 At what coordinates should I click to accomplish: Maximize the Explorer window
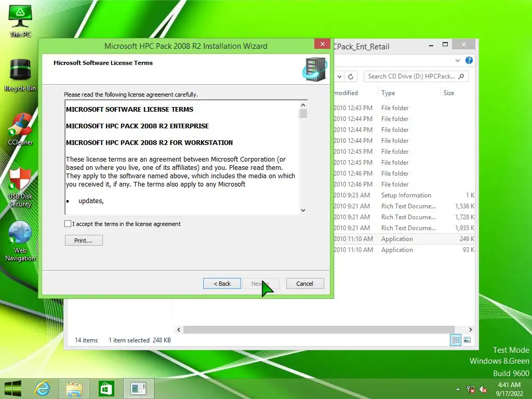[x=445, y=45]
